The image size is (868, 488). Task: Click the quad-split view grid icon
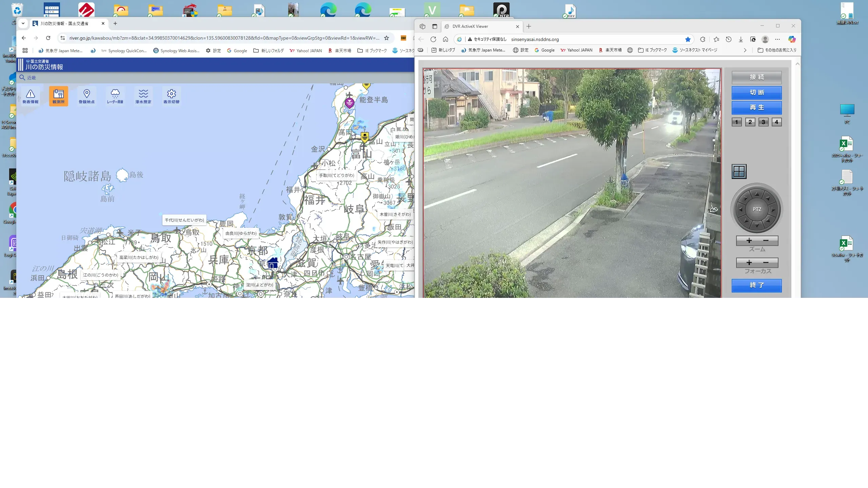pos(739,171)
